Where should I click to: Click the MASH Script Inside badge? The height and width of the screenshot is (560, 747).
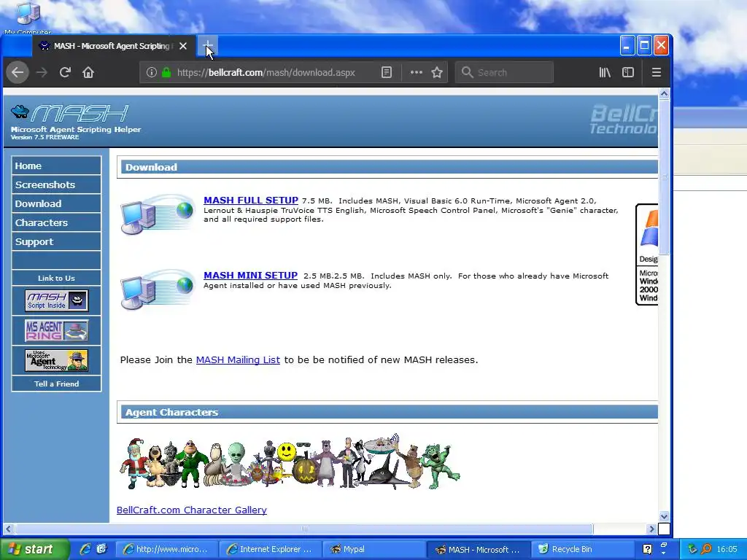pyautogui.click(x=56, y=300)
